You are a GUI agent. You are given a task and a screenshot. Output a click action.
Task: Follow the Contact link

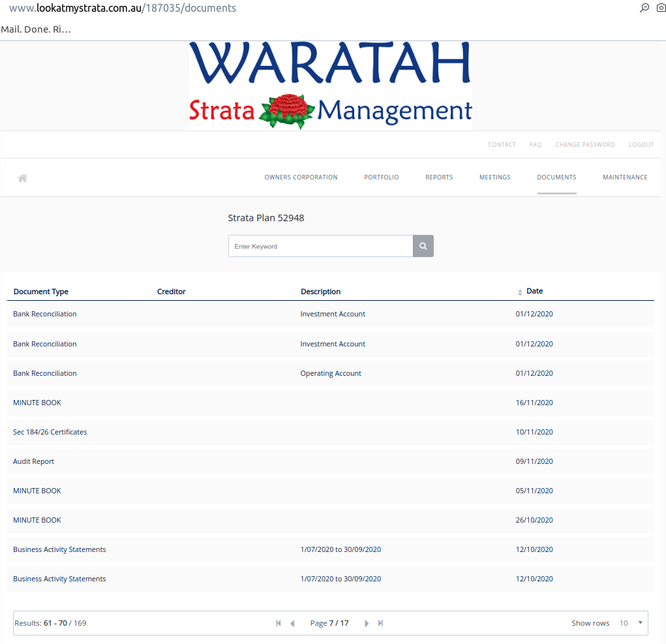pos(502,144)
